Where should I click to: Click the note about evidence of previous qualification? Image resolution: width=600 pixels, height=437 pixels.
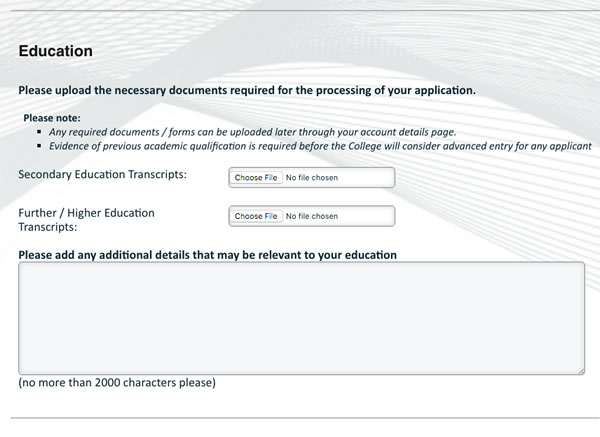coord(320,147)
